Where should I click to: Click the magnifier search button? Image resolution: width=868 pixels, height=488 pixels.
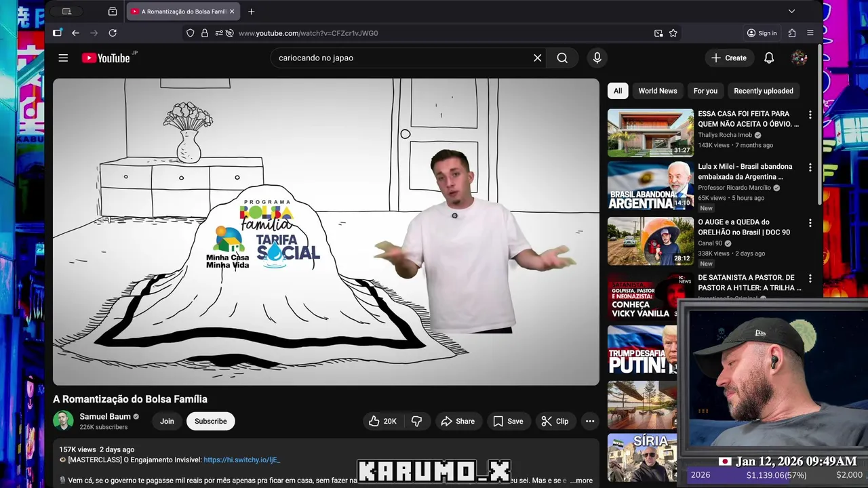coord(562,58)
